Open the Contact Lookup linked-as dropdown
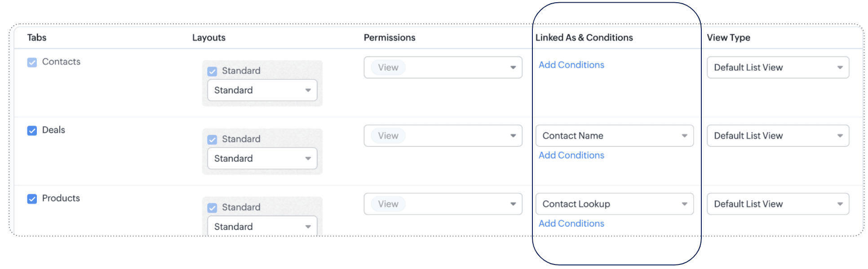The height and width of the screenshot is (269, 868). 614,204
